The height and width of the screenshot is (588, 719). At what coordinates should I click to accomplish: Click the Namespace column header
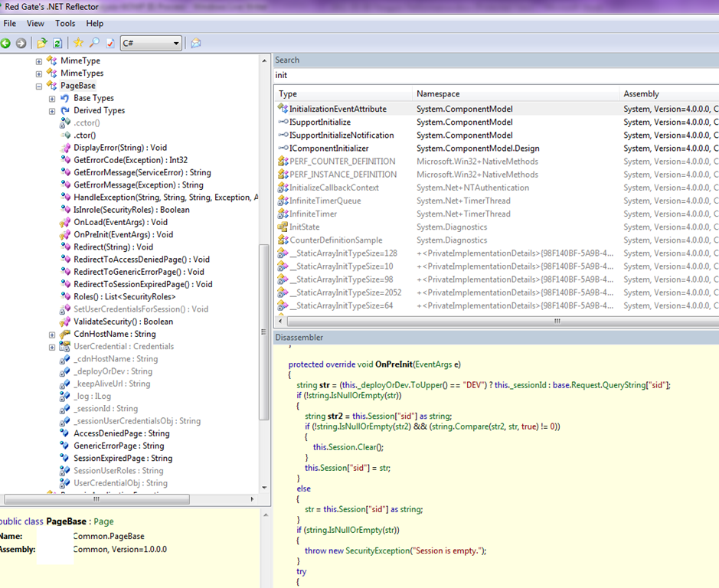[438, 93]
